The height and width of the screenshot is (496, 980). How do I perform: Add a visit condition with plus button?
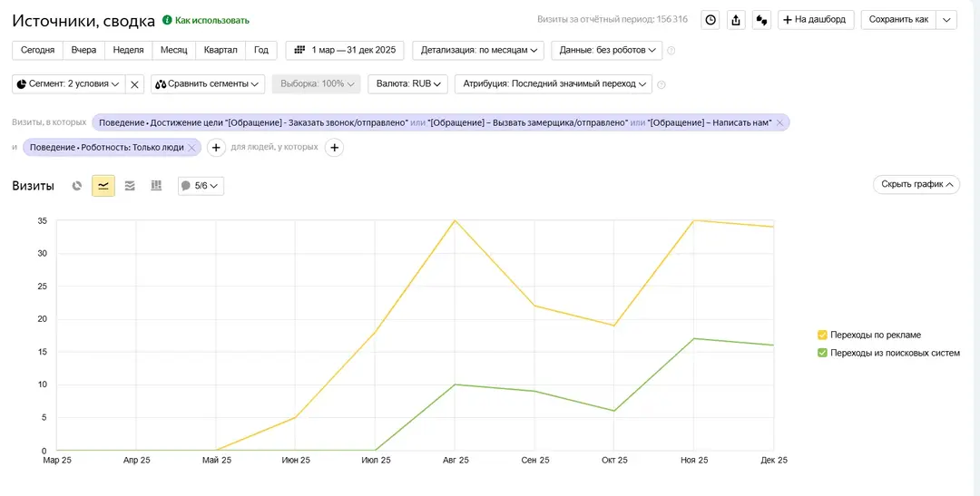click(x=216, y=148)
